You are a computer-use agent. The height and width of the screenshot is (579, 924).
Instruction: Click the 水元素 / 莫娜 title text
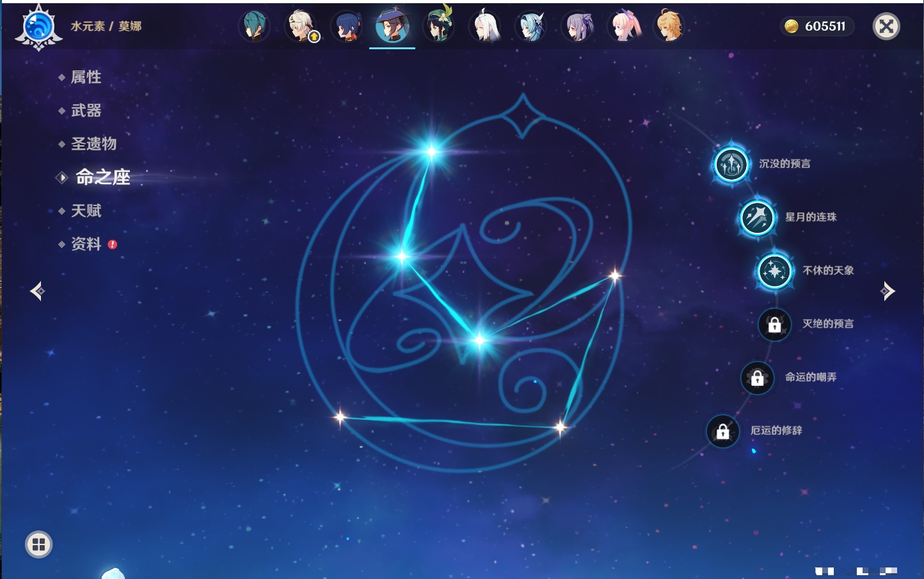tap(106, 26)
